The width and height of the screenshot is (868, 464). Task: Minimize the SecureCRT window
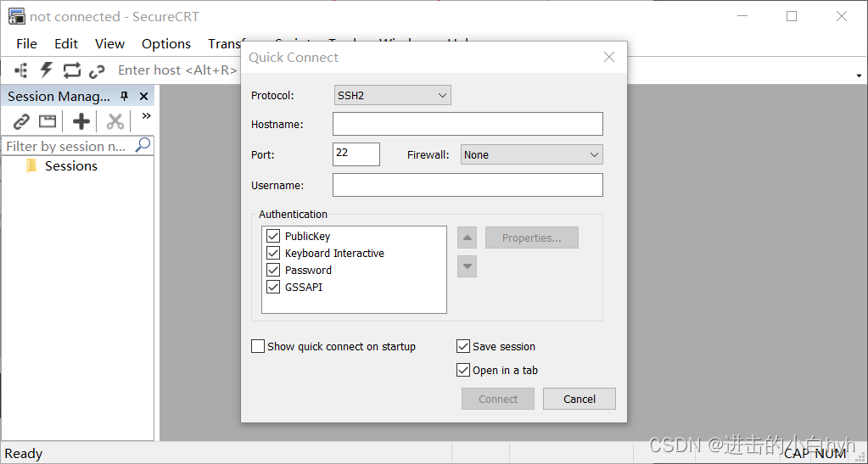coord(742,17)
